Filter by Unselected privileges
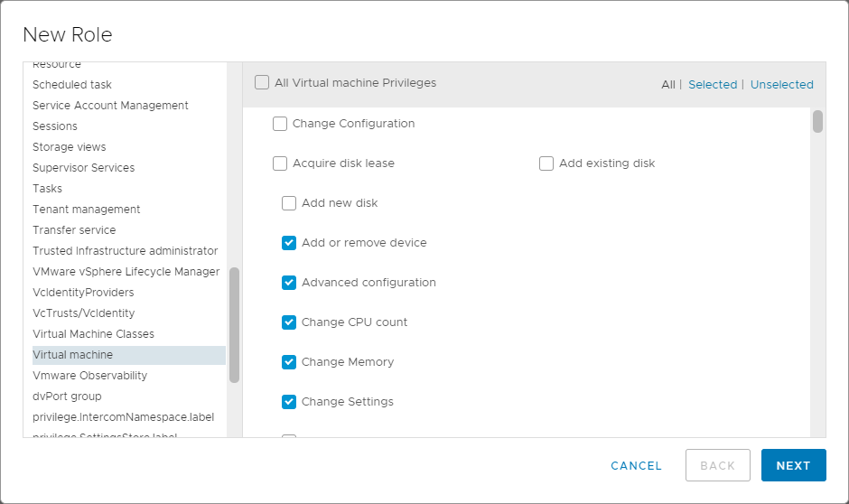Image resolution: width=849 pixels, height=504 pixels. click(x=781, y=85)
